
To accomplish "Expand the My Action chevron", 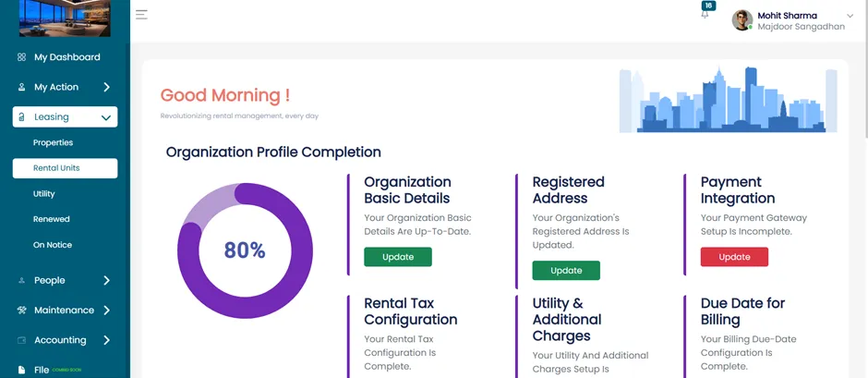I will click(107, 87).
